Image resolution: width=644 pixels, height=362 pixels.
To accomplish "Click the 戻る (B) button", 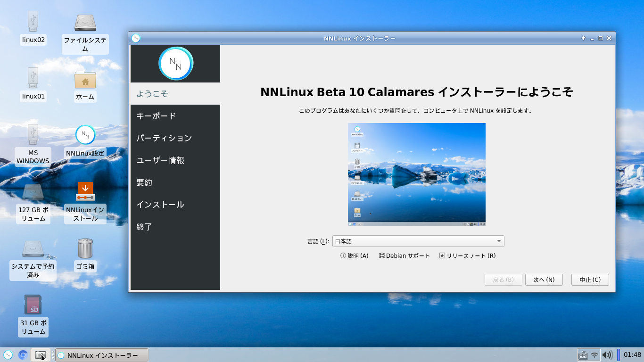I will [x=503, y=280].
